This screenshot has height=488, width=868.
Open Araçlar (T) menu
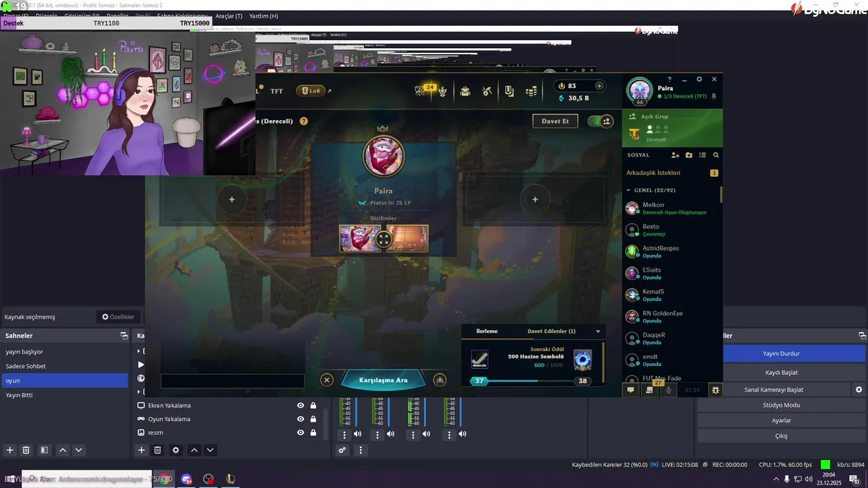coord(229,16)
